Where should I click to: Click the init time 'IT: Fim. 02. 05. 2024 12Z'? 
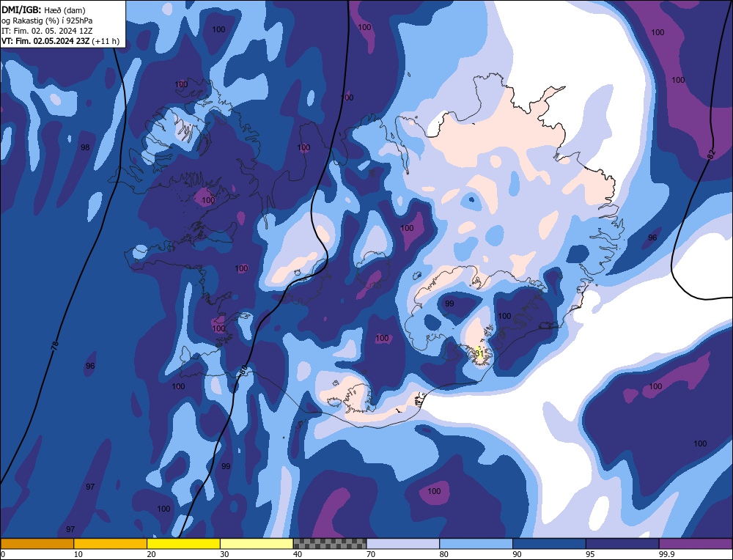[47, 31]
